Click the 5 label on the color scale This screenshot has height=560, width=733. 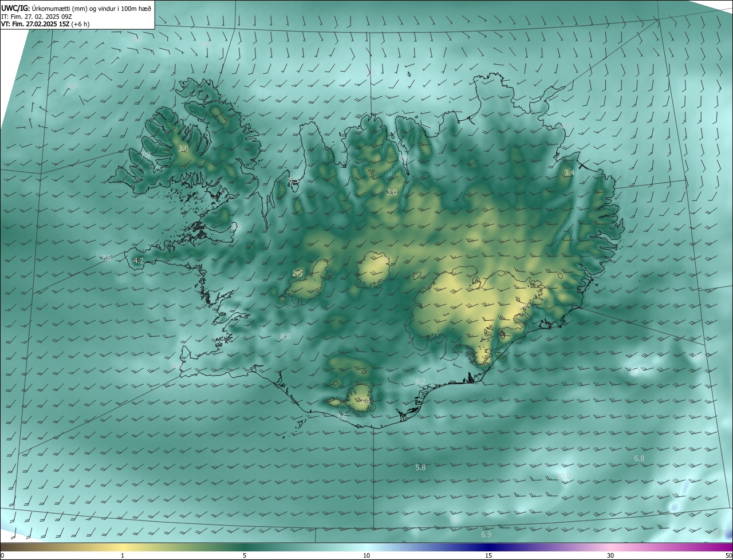pyautogui.click(x=245, y=555)
